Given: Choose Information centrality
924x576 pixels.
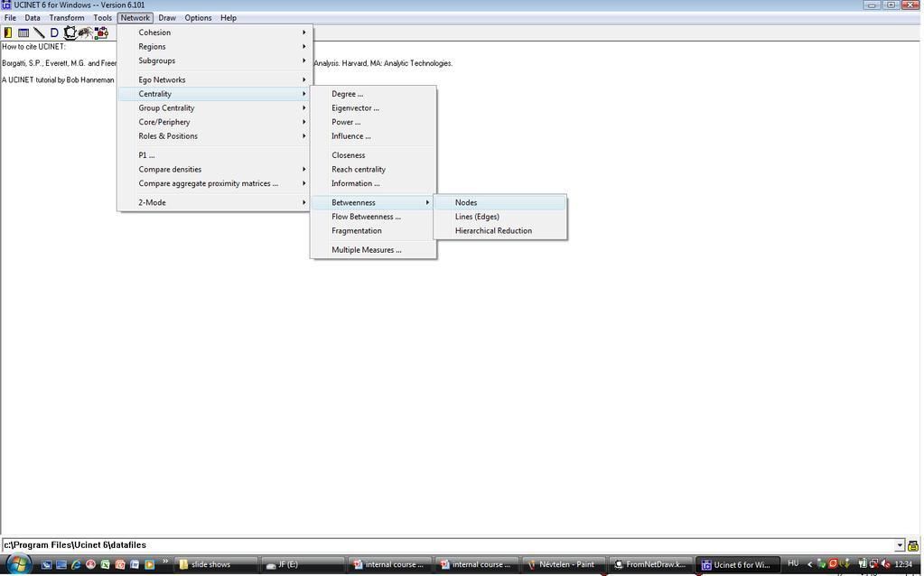Looking at the screenshot, I should tap(374, 183).
